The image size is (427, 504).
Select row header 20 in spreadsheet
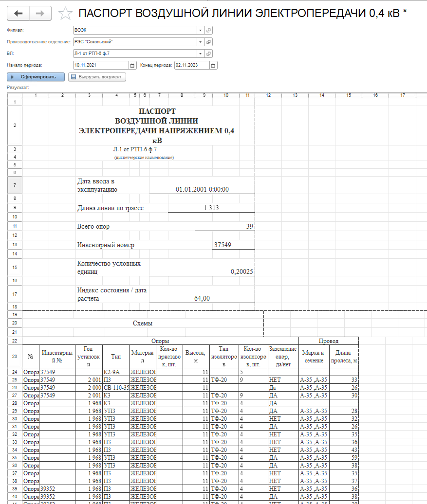coord(15,324)
